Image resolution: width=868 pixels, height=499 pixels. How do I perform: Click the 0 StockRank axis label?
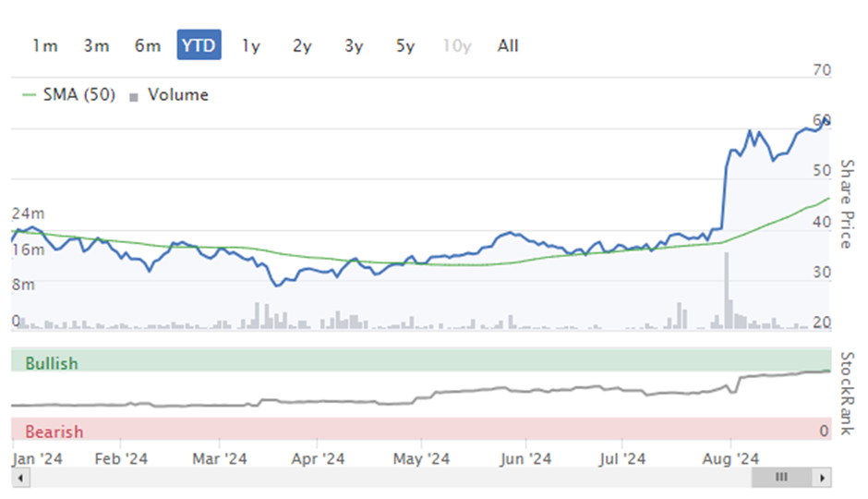pos(825,431)
